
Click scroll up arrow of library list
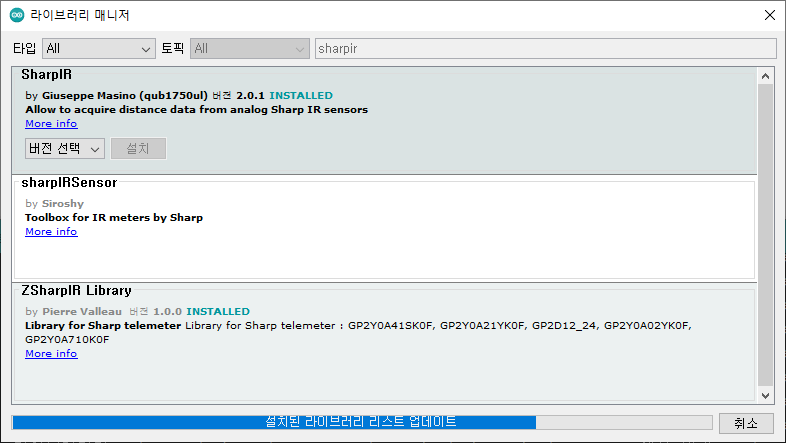click(x=765, y=76)
